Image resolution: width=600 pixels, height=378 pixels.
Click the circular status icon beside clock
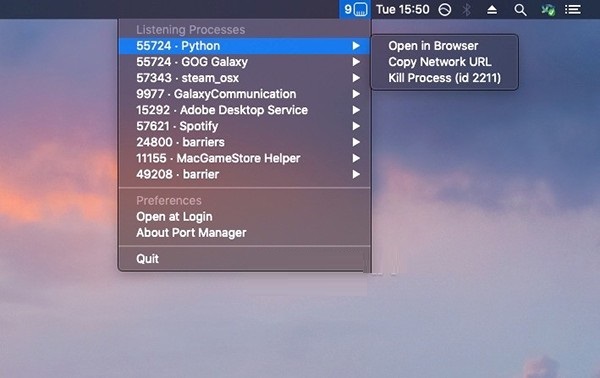point(445,10)
